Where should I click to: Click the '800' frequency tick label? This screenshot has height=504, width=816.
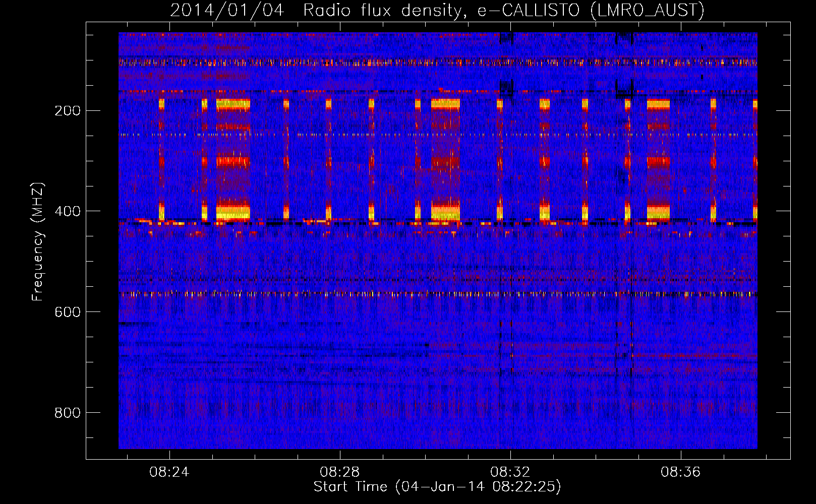[68, 413]
